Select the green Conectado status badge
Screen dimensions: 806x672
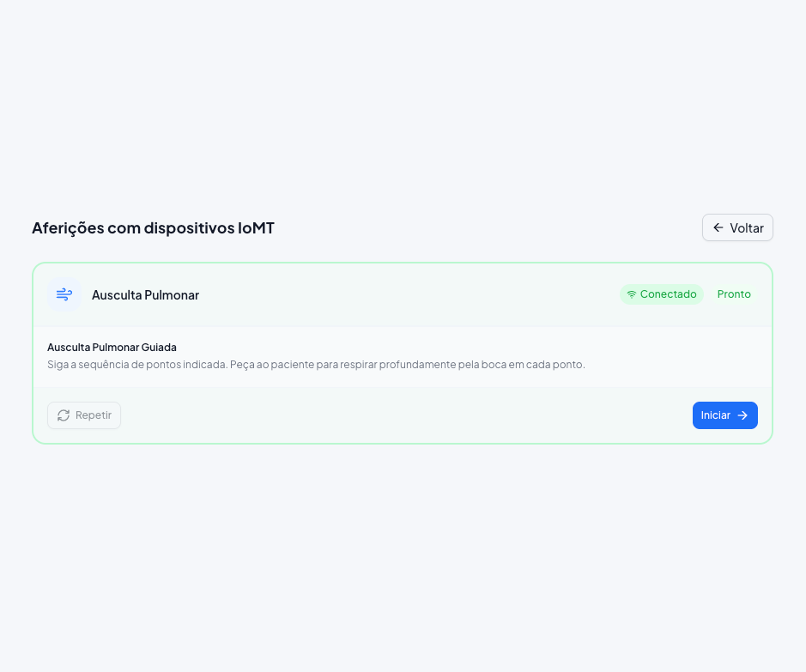(662, 294)
